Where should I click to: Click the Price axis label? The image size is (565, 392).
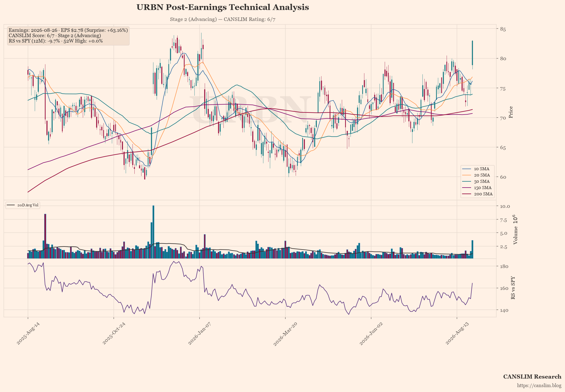pos(511,112)
